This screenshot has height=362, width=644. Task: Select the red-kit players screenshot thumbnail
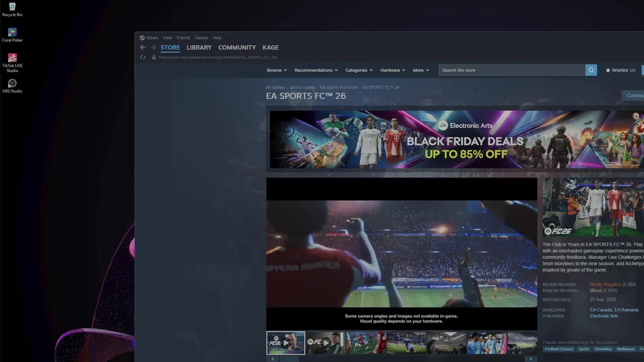(x=366, y=343)
